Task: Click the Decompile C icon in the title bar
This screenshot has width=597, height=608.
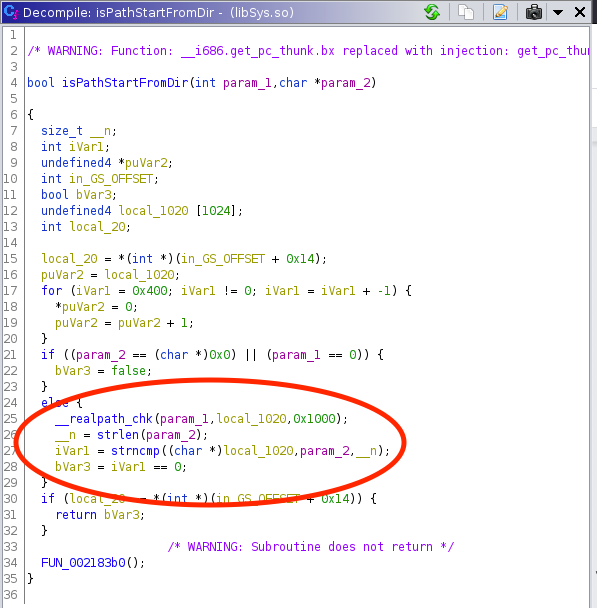Action: (11, 12)
